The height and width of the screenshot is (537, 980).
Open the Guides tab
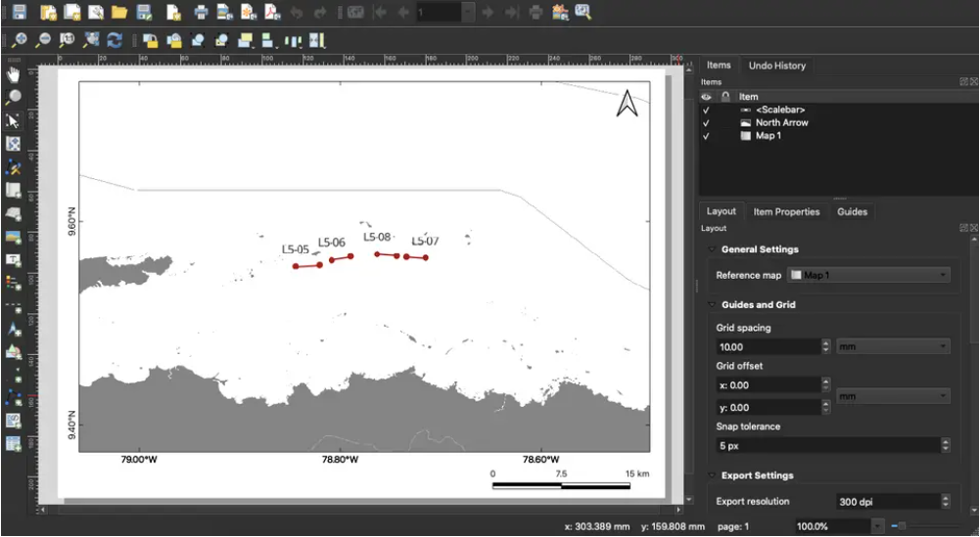[852, 211]
